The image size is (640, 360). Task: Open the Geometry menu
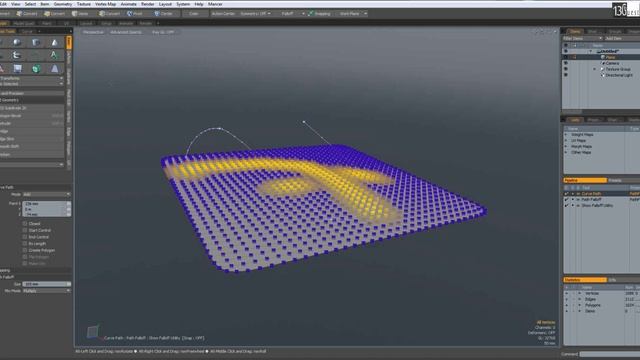[x=63, y=4]
